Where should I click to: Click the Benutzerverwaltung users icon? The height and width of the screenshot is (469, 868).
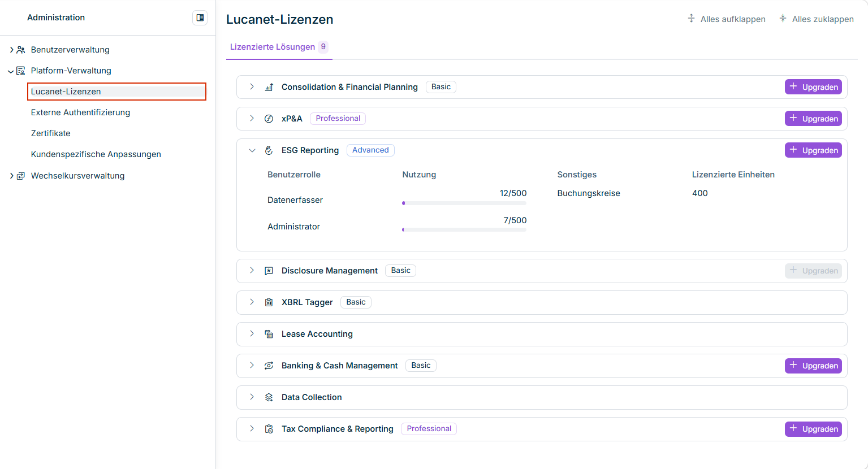(21, 50)
